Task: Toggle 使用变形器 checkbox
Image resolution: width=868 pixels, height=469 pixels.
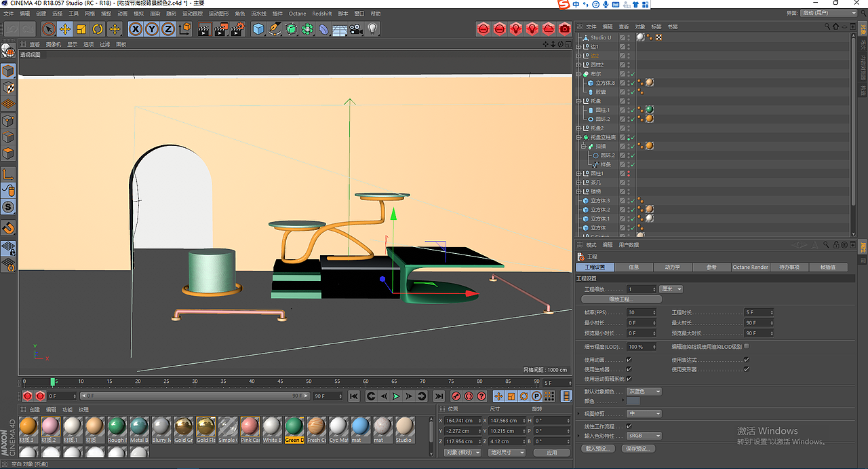Action: click(746, 369)
